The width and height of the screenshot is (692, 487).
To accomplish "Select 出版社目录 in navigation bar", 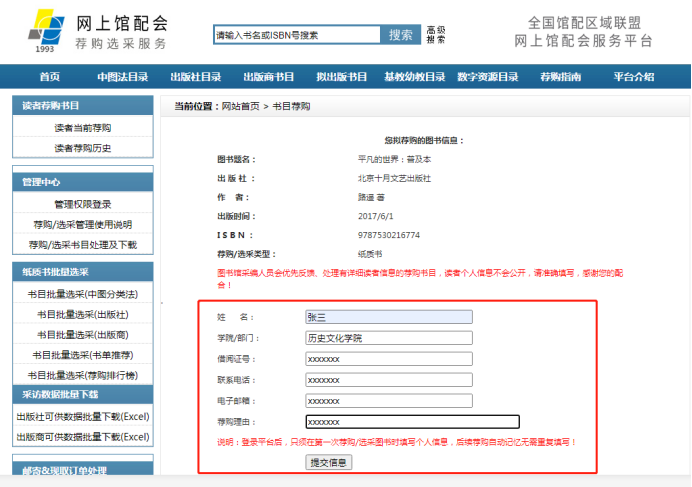I will [x=196, y=77].
